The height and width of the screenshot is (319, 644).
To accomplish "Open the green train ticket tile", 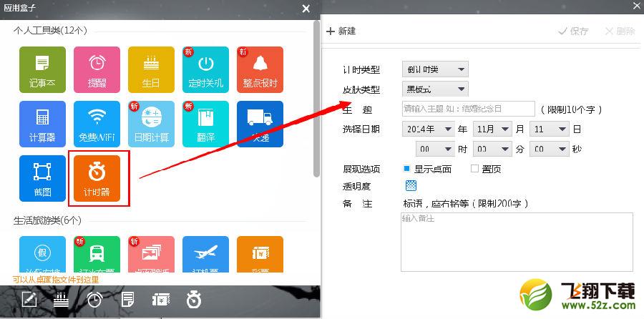I will pos(97,254).
